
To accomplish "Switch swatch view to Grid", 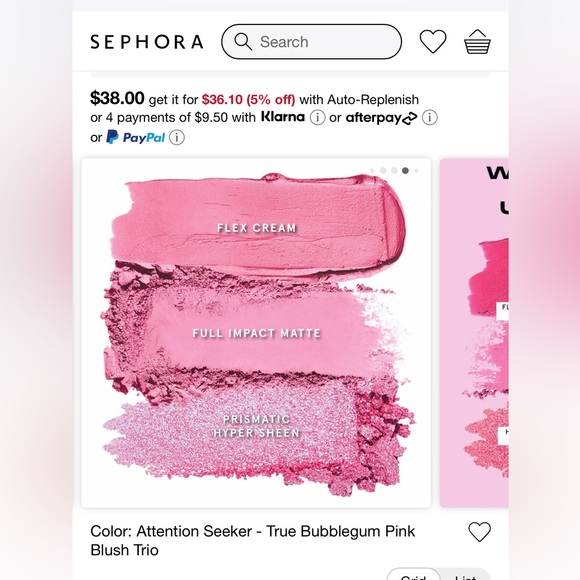I will [x=414, y=576].
